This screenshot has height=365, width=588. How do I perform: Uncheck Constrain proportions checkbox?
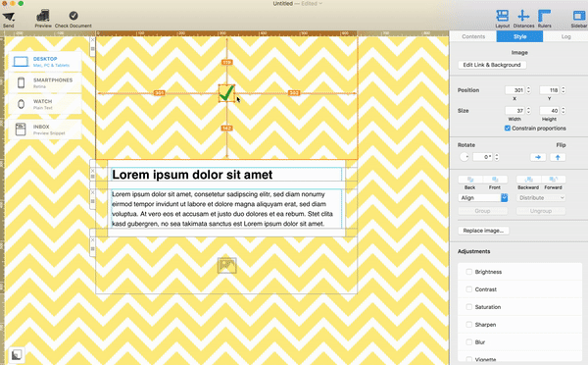508,129
